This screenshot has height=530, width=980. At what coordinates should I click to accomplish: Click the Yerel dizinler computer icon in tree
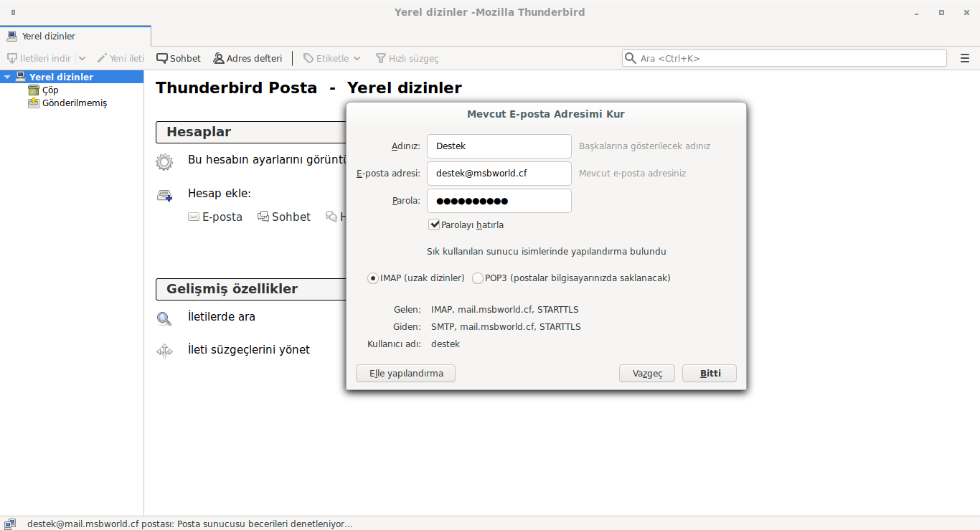tap(20, 77)
